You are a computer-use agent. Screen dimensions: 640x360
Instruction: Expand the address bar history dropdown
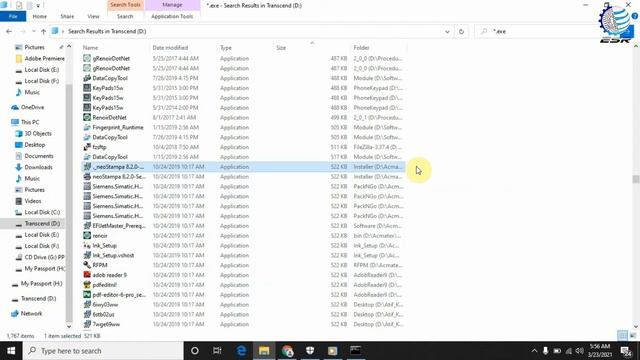(447, 31)
